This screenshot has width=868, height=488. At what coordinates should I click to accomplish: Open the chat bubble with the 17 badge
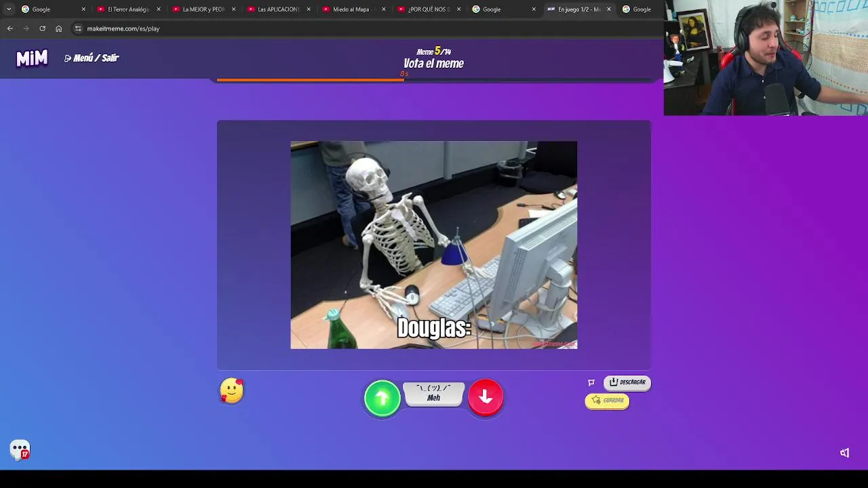[x=20, y=449]
